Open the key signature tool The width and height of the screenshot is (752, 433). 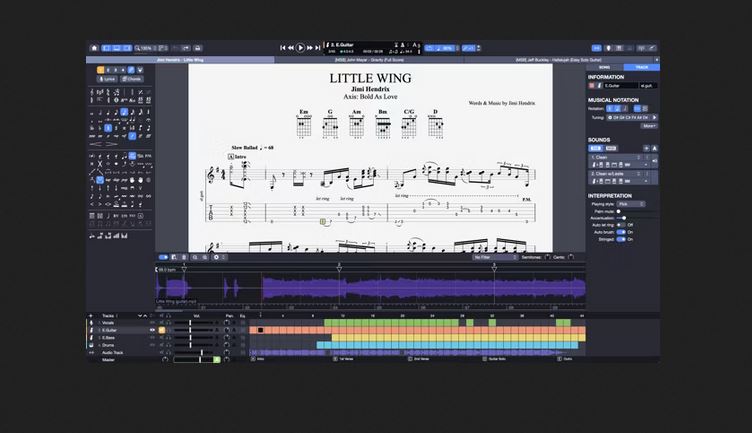tap(100, 92)
